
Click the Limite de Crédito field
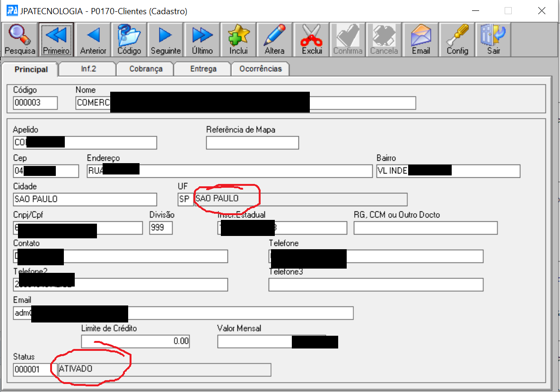click(135, 341)
